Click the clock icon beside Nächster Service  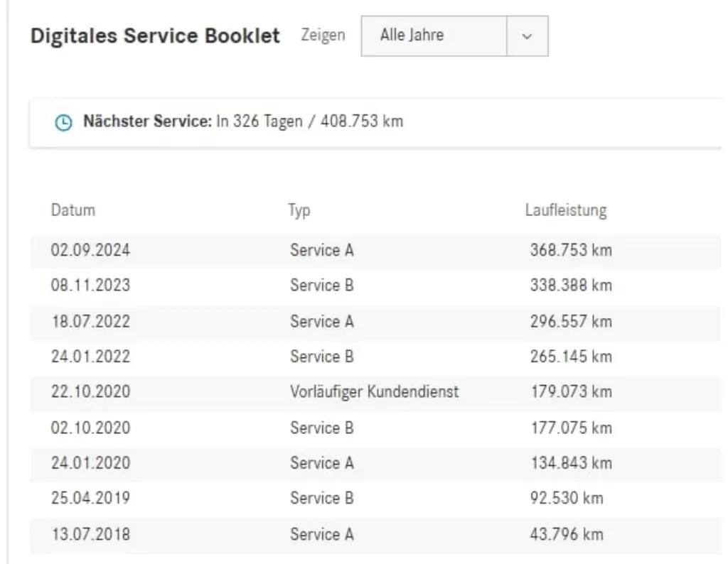coord(63,122)
